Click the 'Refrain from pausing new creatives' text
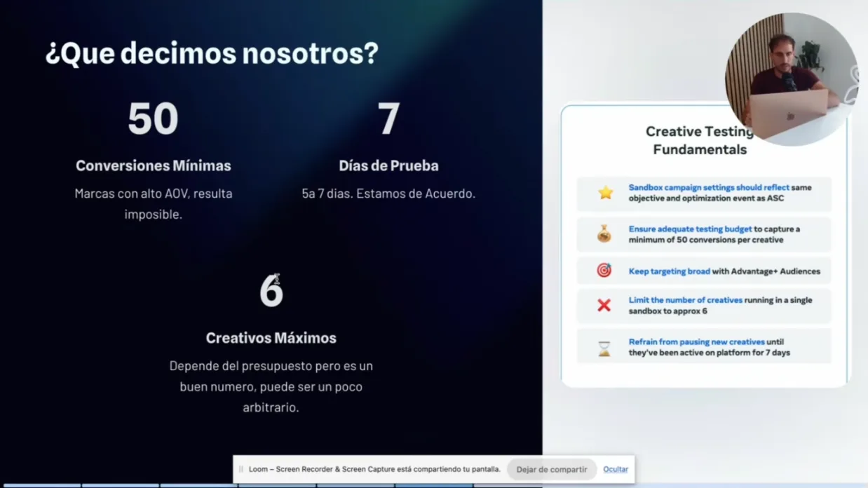Viewport: 868px width, 488px height. tap(696, 342)
